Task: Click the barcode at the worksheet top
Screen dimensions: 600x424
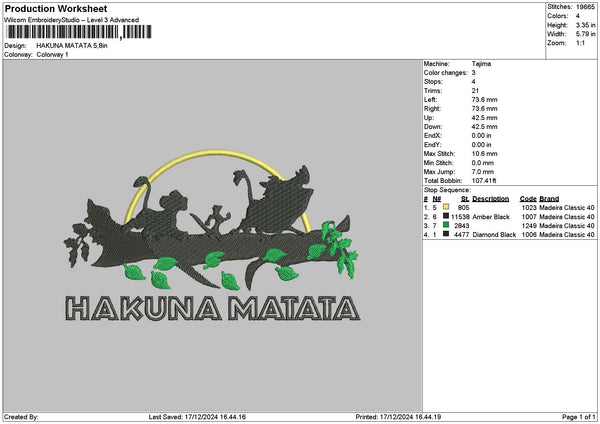Action: point(79,32)
